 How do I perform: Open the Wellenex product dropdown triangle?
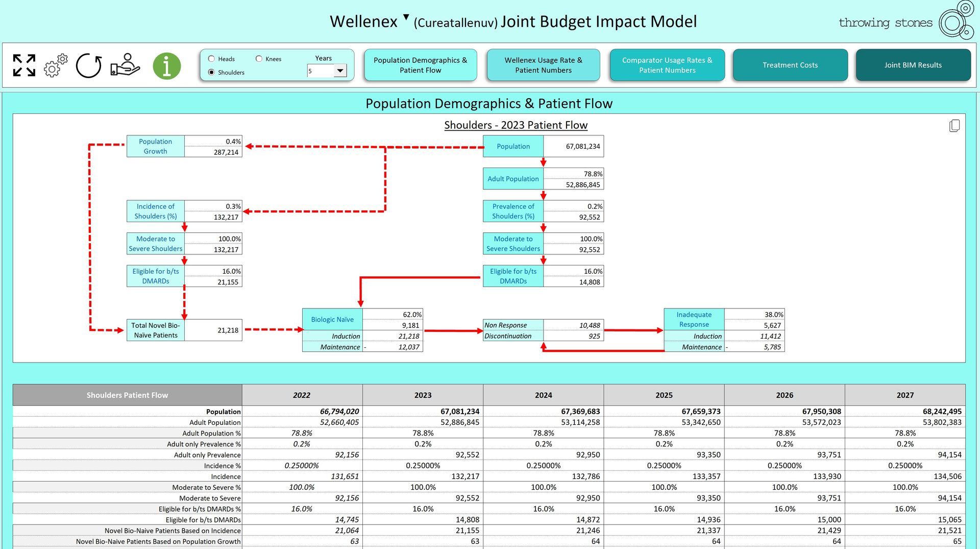pos(406,17)
